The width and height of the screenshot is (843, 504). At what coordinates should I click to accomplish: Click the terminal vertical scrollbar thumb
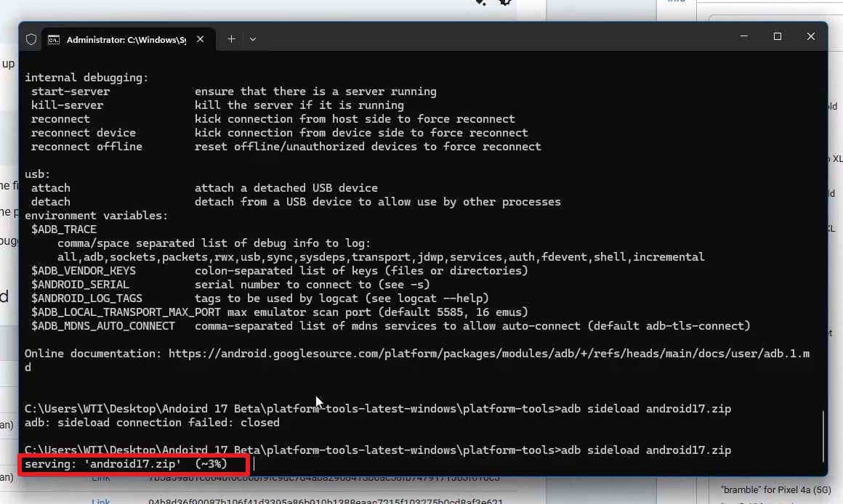(823, 436)
